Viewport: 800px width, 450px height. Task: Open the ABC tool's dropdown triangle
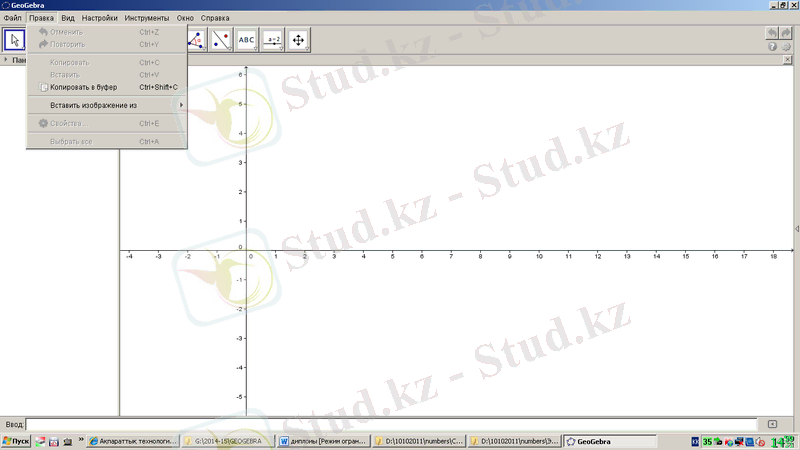click(256, 49)
